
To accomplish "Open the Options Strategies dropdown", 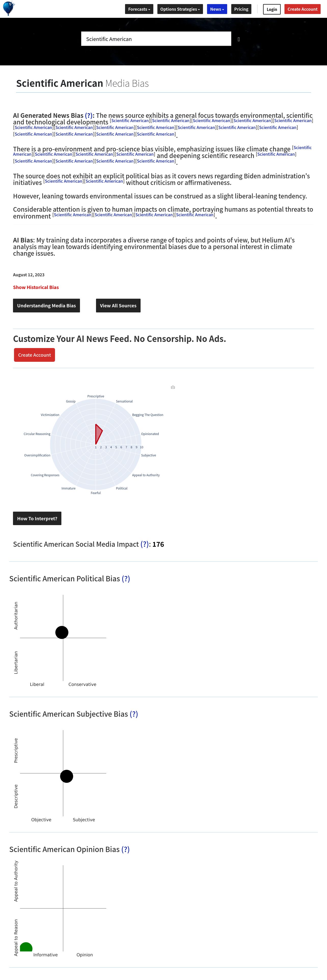I will point(180,9).
